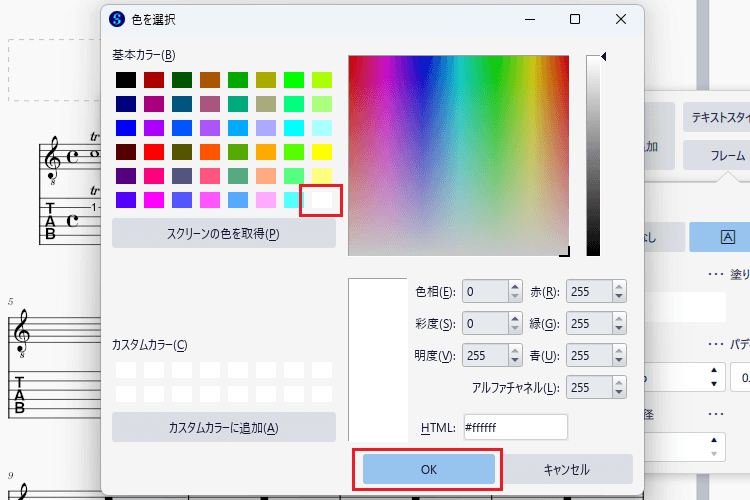Image resolution: width=750 pixels, height=500 pixels.
Task: Pick the pure red basic color swatch
Action: point(154,152)
